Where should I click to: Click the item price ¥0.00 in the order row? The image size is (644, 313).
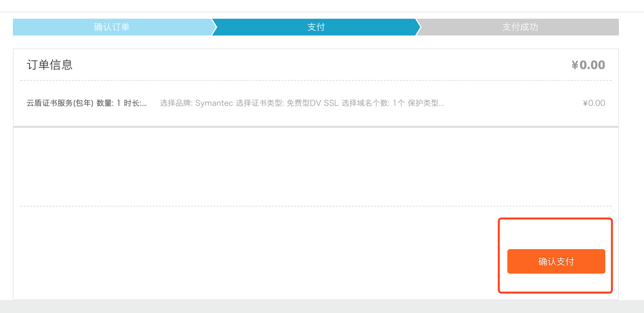tap(594, 103)
